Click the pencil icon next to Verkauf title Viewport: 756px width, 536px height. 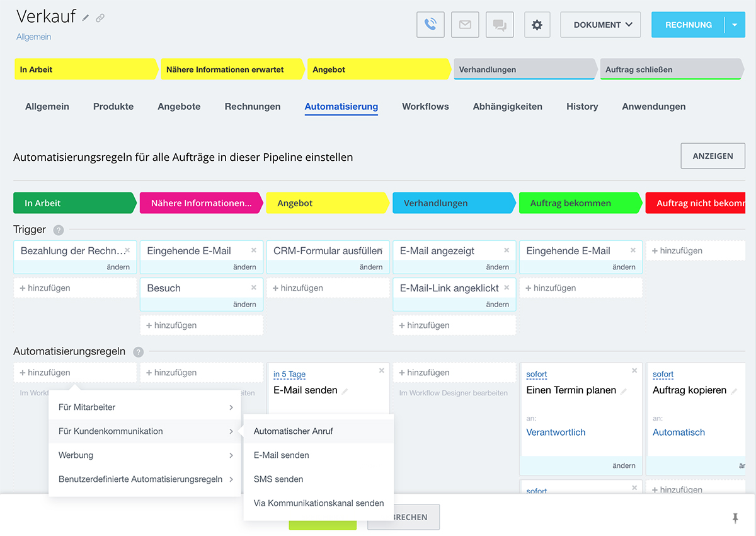pos(86,18)
